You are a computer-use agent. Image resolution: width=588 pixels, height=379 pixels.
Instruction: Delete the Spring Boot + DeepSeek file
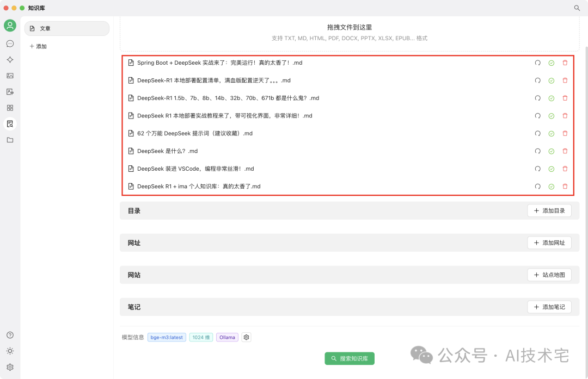[565, 63]
